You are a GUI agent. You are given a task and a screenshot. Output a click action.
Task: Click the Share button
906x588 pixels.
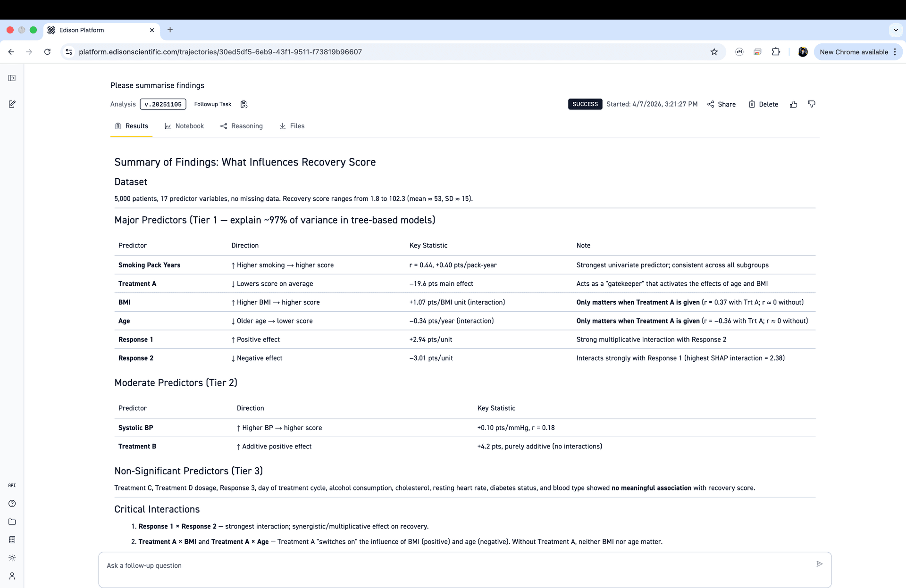point(721,104)
